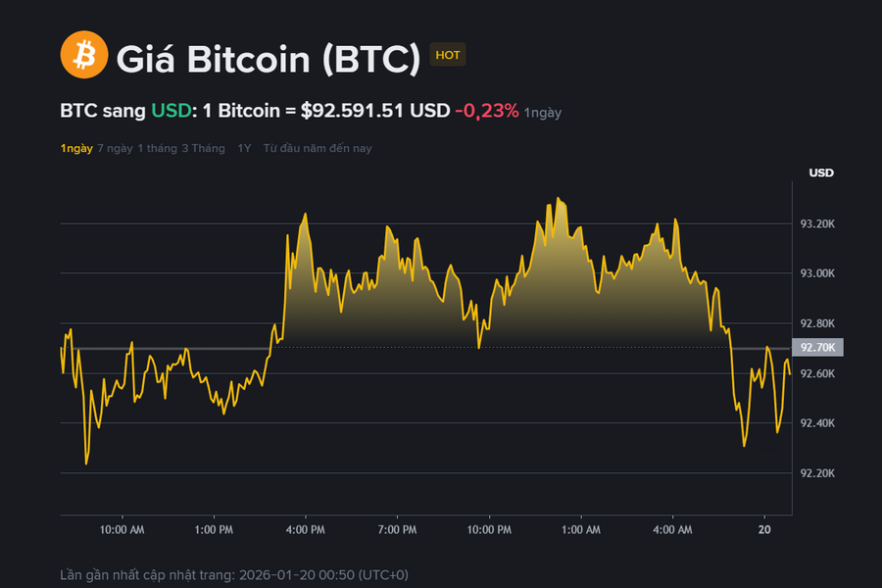Viewport: 882px width, 588px height.
Task: Click the orange Bitcoin logo icon
Action: click(84, 55)
